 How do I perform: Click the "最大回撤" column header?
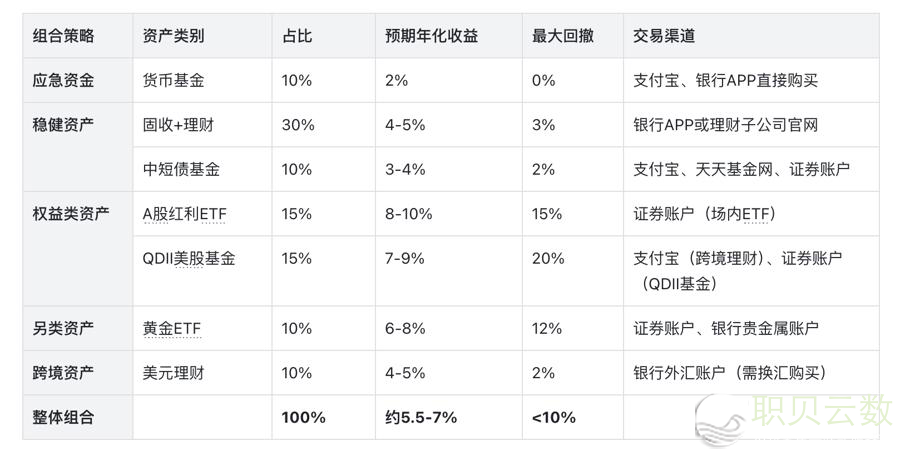563,36
